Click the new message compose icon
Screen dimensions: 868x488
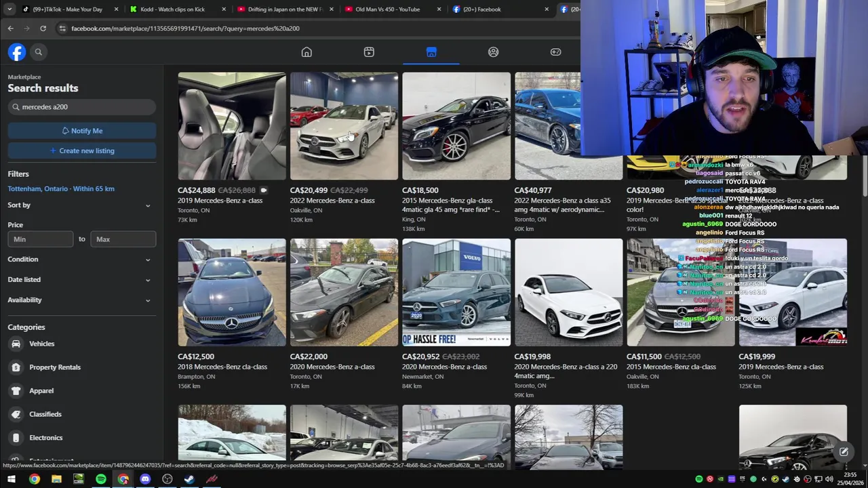coord(844,452)
